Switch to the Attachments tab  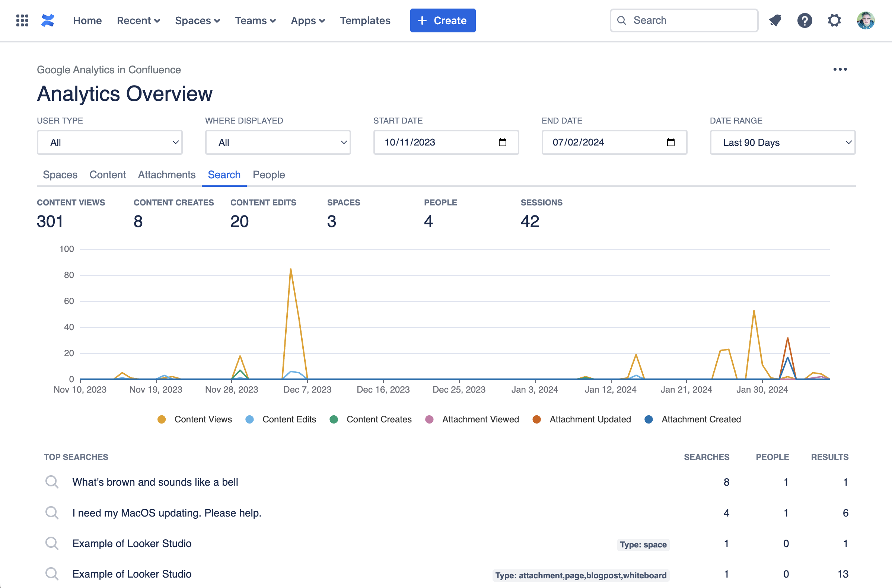tap(166, 175)
